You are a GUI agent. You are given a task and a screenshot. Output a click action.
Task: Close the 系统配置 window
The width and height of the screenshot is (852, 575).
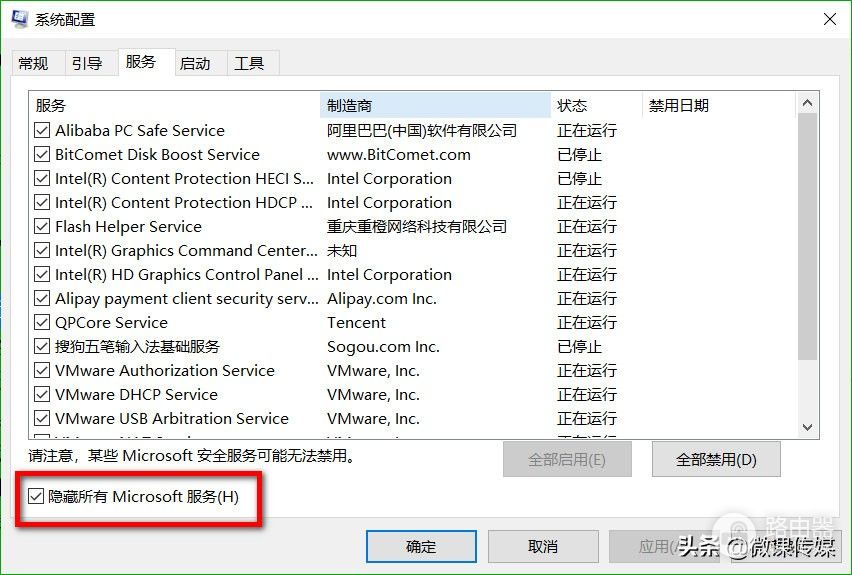(829, 19)
